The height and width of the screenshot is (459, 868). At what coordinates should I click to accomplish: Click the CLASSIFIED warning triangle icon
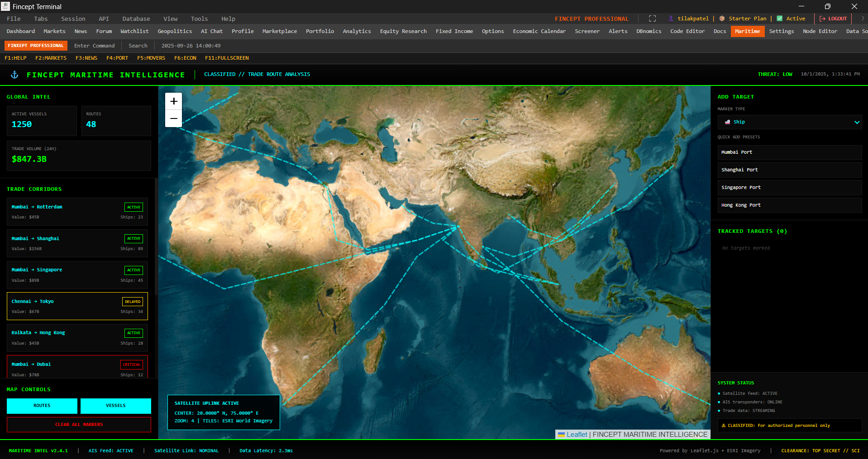724,425
